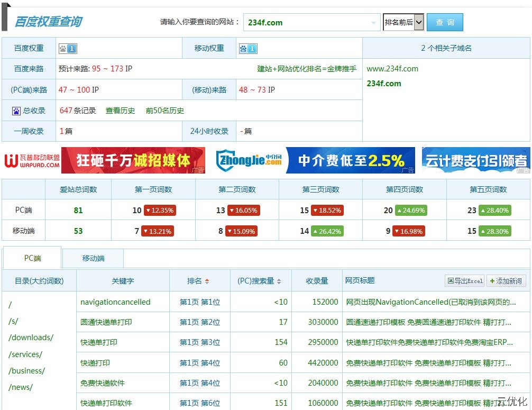Click the mobile weight paw badge icon

[247, 49]
